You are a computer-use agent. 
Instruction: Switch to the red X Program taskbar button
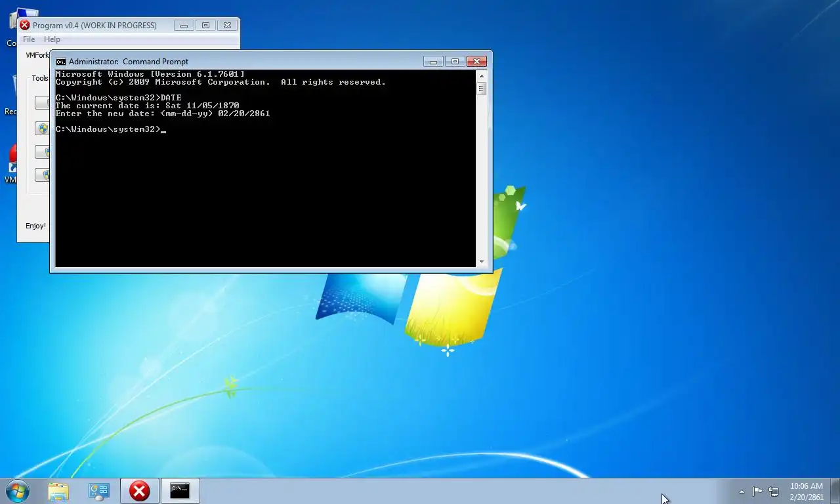point(139,491)
